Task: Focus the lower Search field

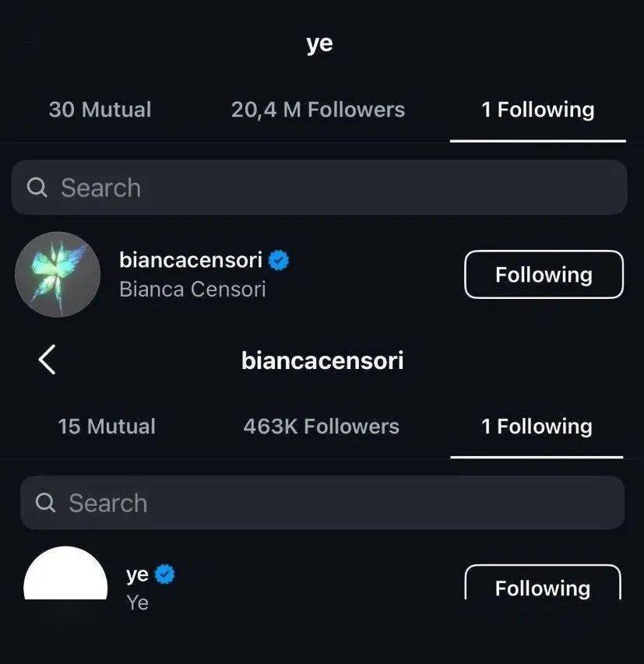Action: pyautogui.click(x=322, y=503)
